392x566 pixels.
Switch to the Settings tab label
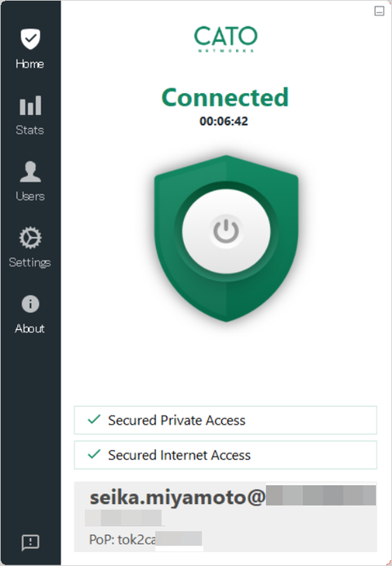(x=30, y=262)
